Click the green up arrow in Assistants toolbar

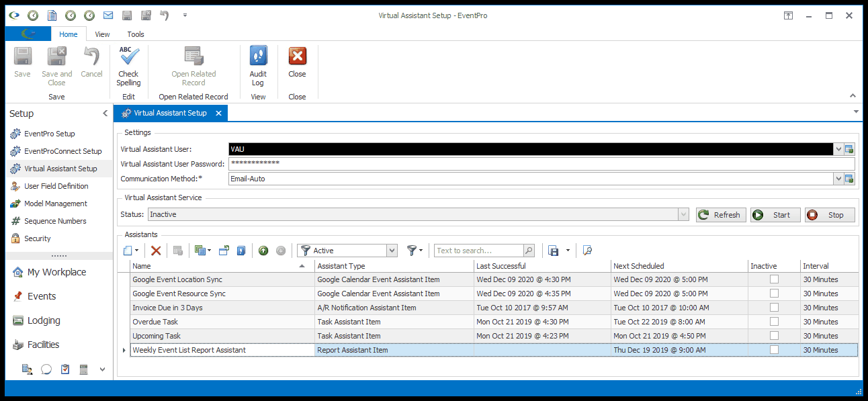click(x=263, y=251)
